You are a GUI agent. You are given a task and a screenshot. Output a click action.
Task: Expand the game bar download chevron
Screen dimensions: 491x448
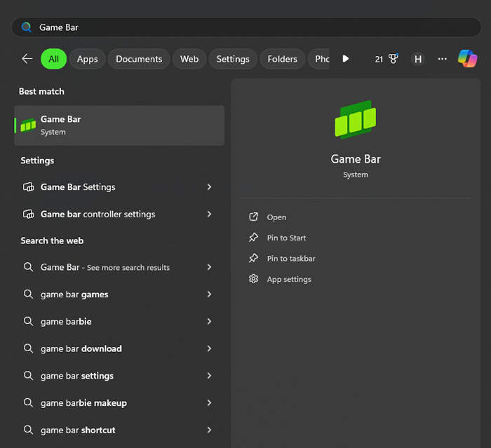tap(209, 348)
